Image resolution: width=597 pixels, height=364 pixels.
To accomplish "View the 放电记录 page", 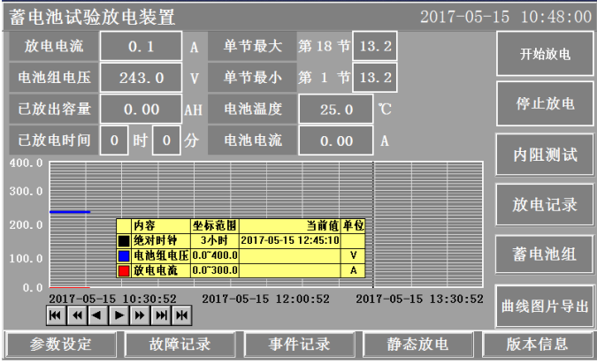I will 545,205.
